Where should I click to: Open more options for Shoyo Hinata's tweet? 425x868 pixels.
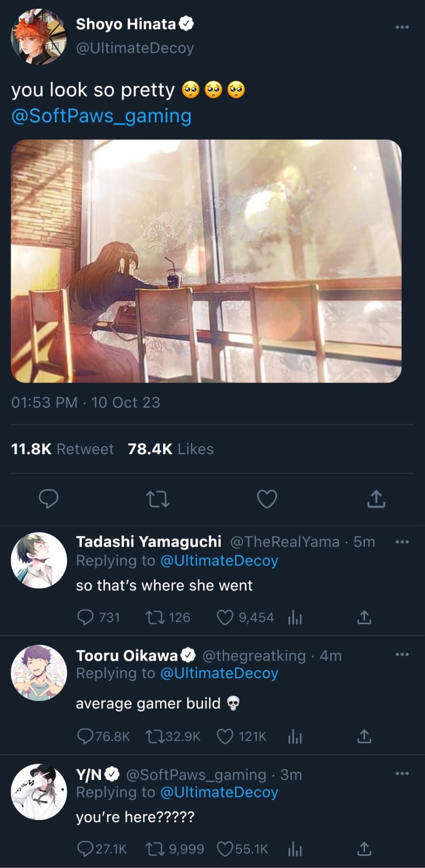402,27
